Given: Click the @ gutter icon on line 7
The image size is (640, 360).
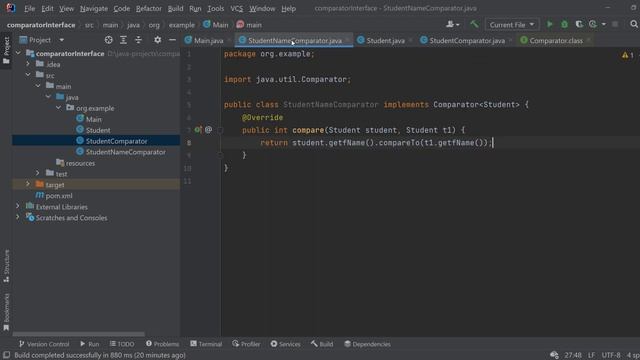Looking at the screenshot, I should [209, 130].
